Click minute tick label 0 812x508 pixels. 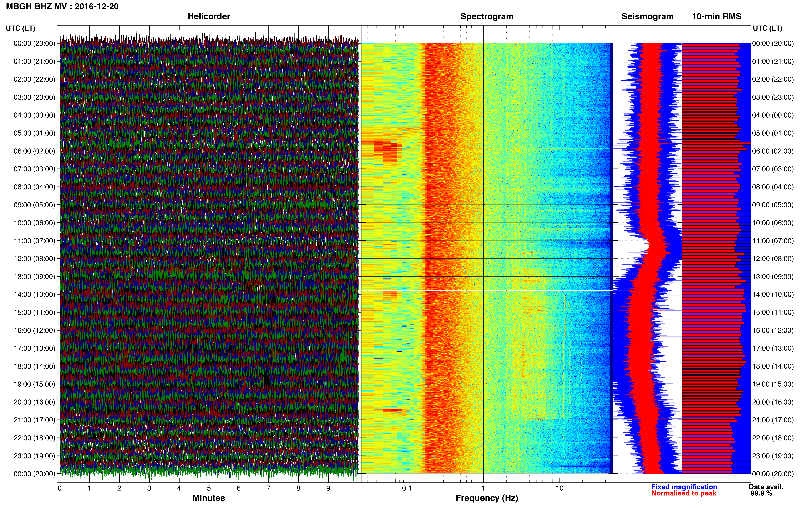click(x=59, y=488)
